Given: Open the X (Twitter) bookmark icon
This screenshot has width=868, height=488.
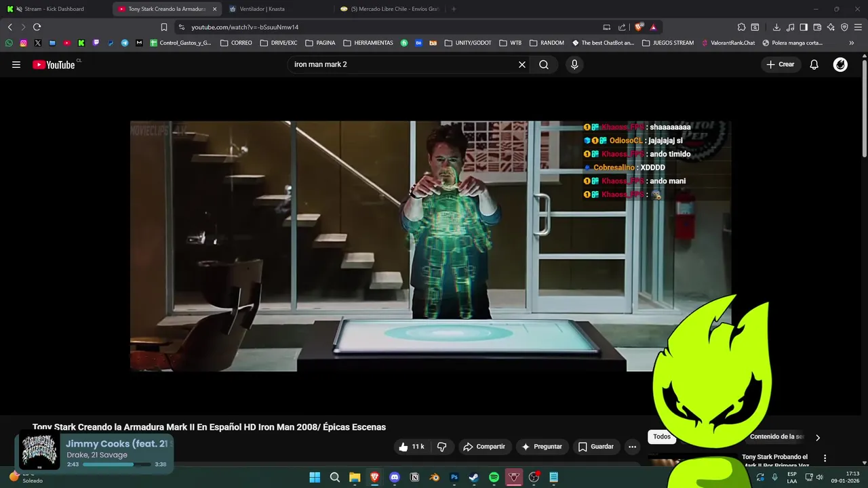Looking at the screenshot, I should [37, 43].
